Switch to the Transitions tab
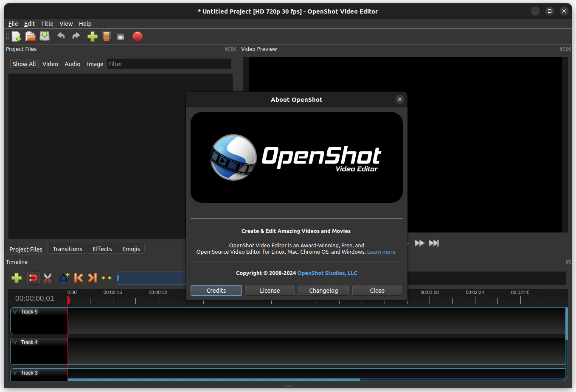This screenshot has width=576, height=392. point(67,249)
